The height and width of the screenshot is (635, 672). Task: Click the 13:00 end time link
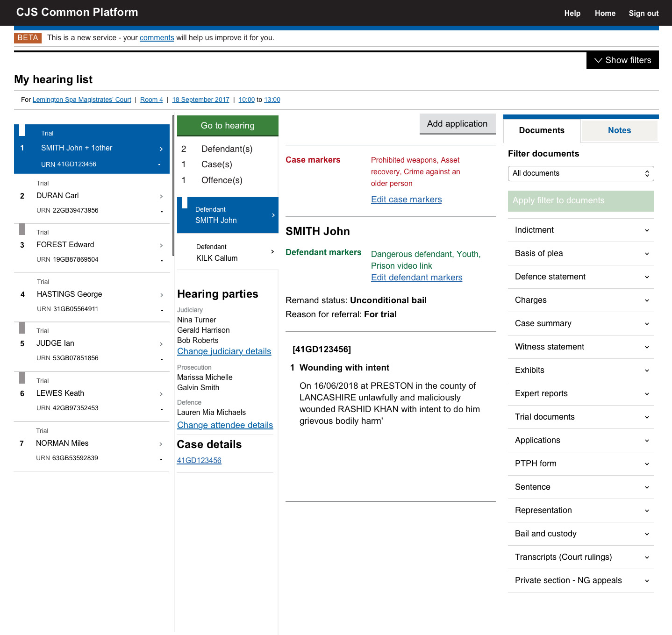tap(272, 100)
